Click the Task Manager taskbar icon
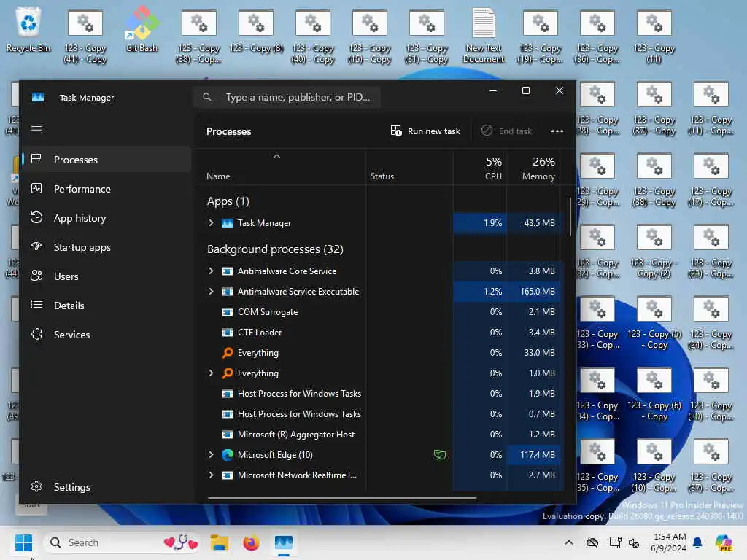The width and height of the screenshot is (747, 560). click(x=284, y=542)
